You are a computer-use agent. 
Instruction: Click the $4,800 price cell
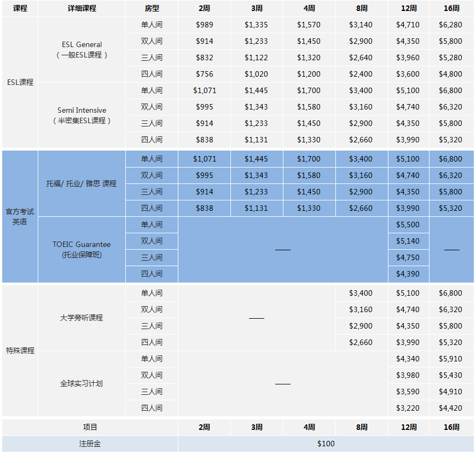tap(451, 74)
